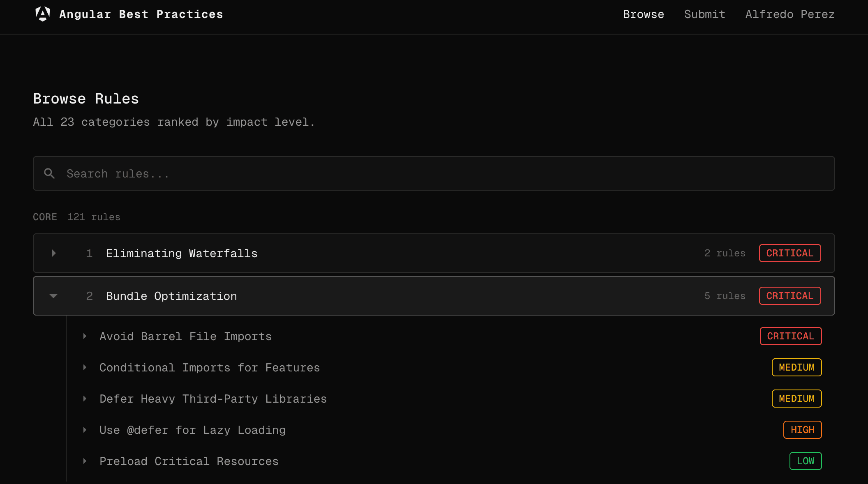Image resolution: width=868 pixels, height=484 pixels.
Task: Click the CRITICAL badge on Avoid Barrel File Imports
Action: (790, 336)
